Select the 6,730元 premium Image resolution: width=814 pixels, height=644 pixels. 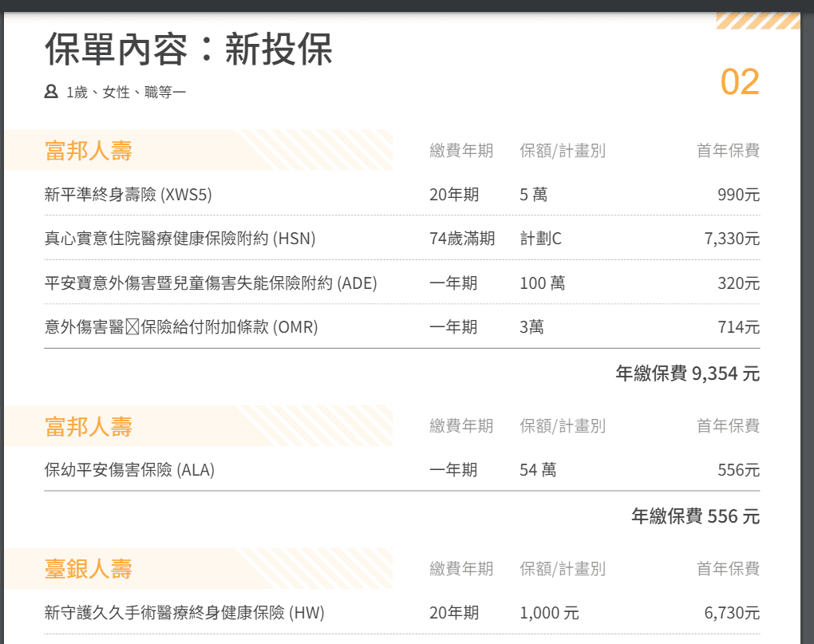pyautogui.click(x=732, y=613)
